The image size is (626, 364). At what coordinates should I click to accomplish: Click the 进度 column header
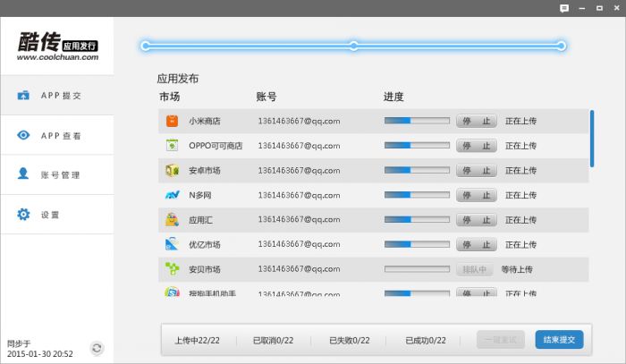point(393,97)
